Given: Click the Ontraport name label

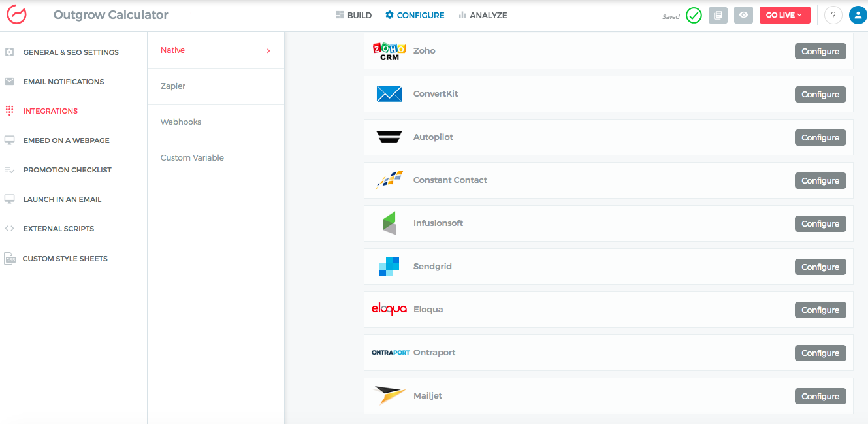Looking at the screenshot, I should [434, 352].
